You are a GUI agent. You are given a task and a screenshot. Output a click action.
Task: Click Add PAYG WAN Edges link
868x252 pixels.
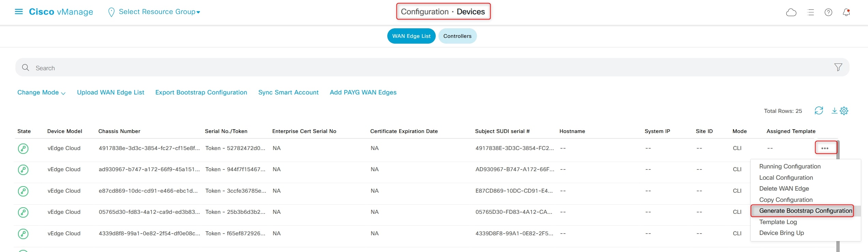pos(363,92)
